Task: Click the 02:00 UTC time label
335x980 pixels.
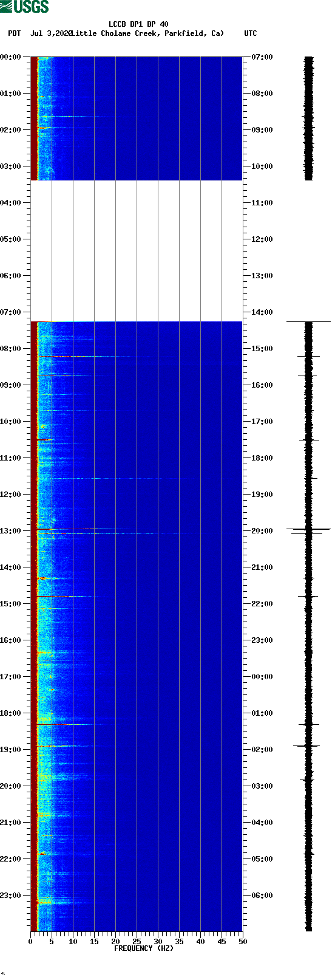Action: [x=262, y=750]
